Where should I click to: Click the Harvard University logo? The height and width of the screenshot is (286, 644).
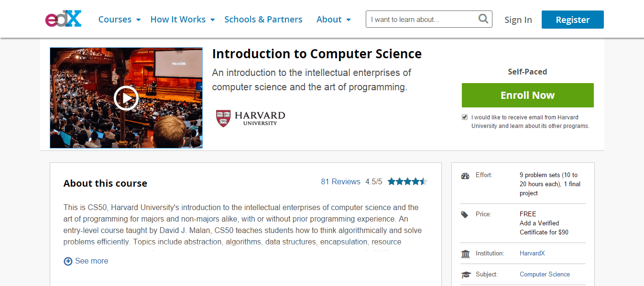point(251,118)
